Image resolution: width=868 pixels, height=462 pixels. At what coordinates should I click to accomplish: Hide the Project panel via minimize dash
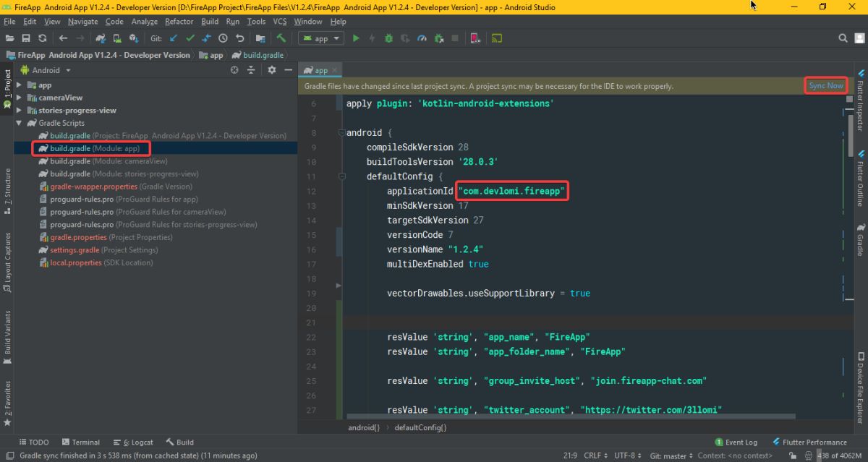click(x=288, y=70)
